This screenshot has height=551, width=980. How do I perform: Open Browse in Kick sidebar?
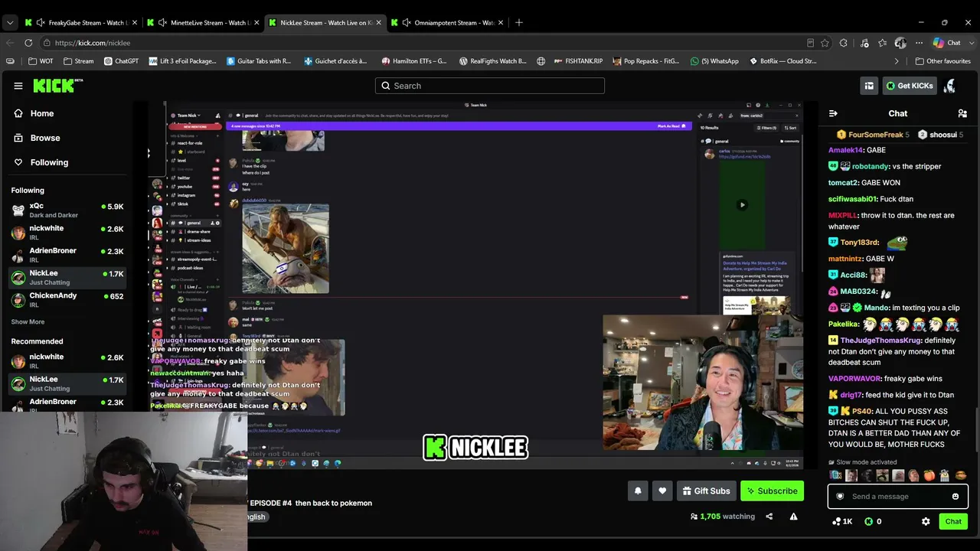pos(45,138)
